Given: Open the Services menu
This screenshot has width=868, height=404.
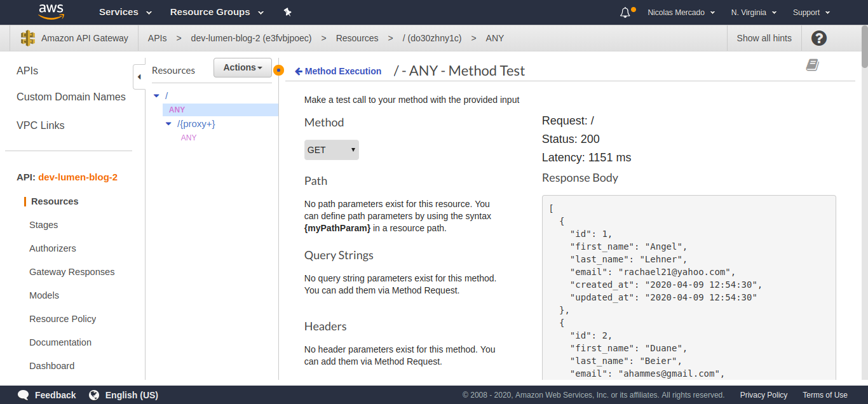Looking at the screenshot, I should pyautogui.click(x=125, y=12).
